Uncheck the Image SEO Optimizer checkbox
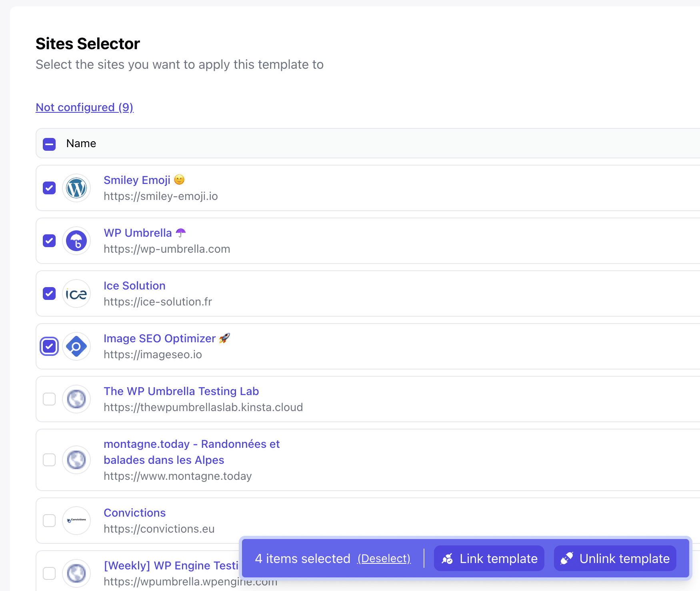700x591 pixels. (49, 346)
